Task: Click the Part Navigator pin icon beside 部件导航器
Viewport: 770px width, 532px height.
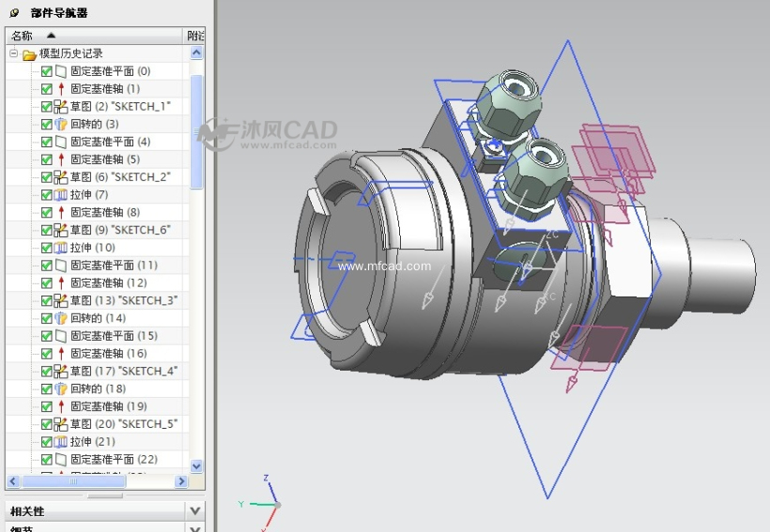Action: [x=14, y=13]
